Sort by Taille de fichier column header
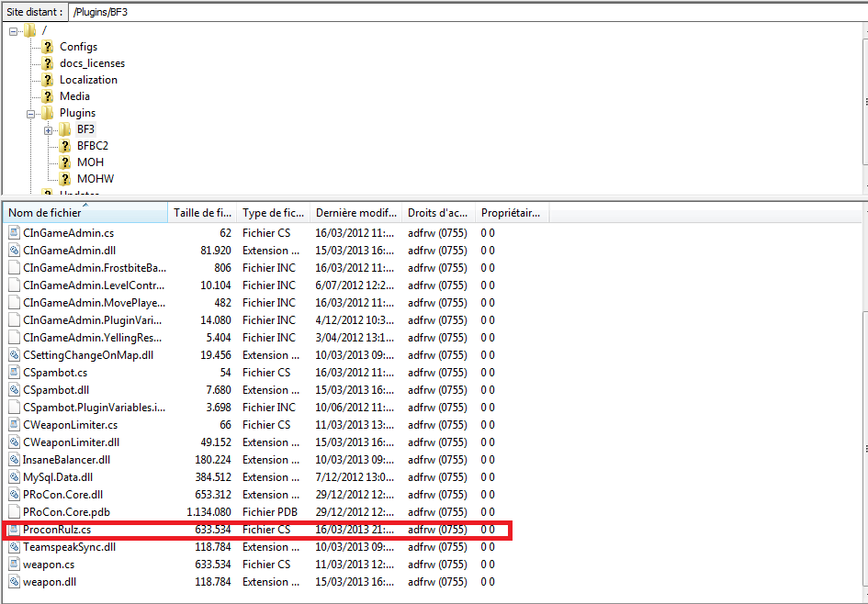Image resolution: width=868 pixels, height=604 pixels. pos(202,213)
